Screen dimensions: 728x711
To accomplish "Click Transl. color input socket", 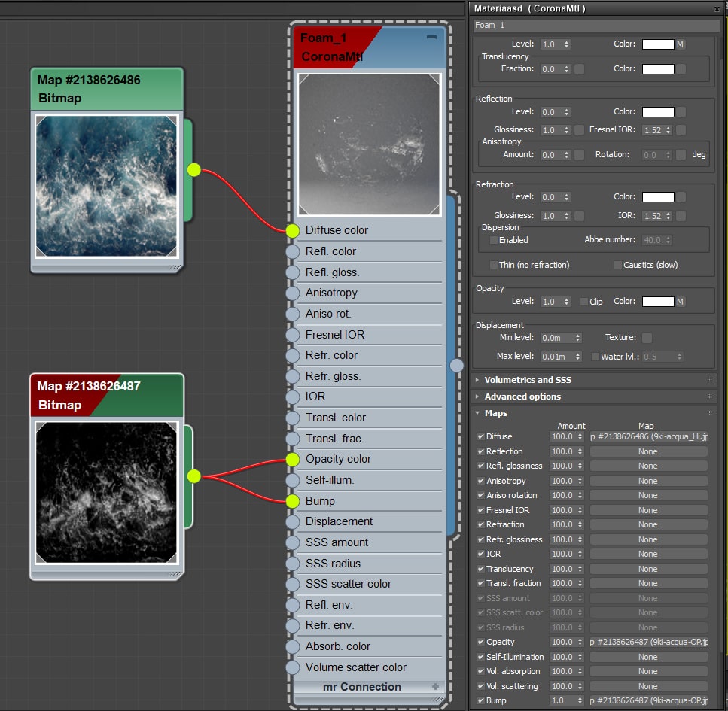I will [x=293, y=418].
